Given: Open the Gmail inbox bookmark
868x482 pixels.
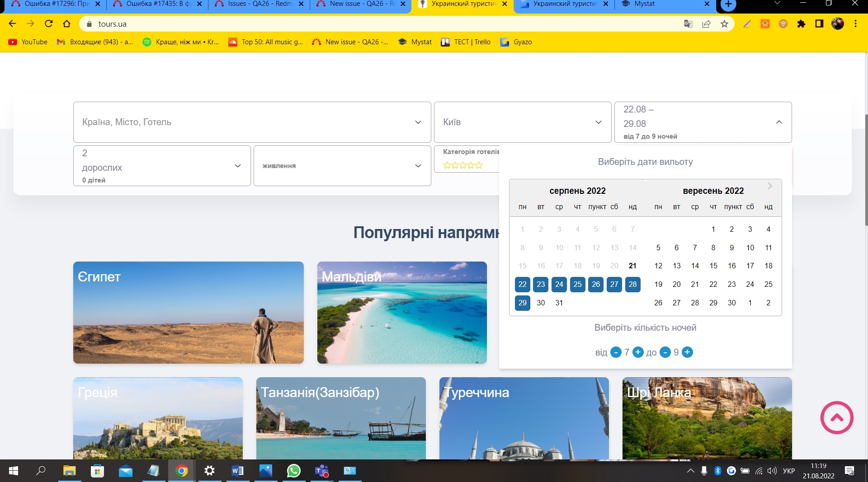Looking at the screenshot, I should point(95,42).
